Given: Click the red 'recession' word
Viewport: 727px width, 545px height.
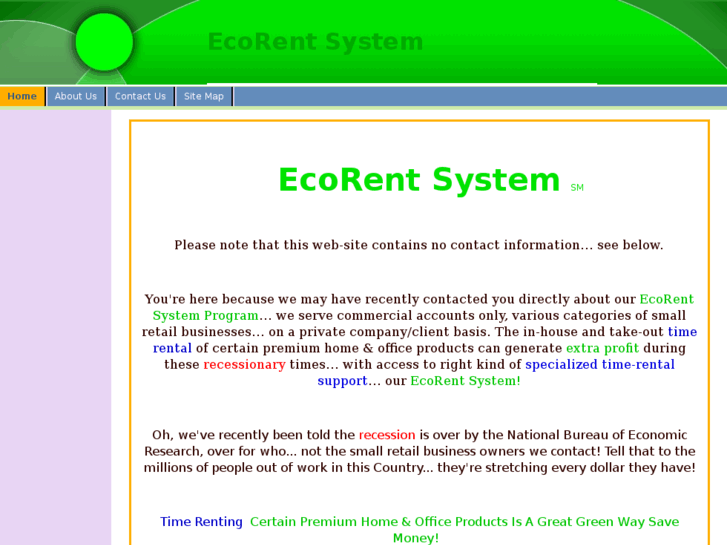Looking at the screenshot, I should [x=387, y=435].
